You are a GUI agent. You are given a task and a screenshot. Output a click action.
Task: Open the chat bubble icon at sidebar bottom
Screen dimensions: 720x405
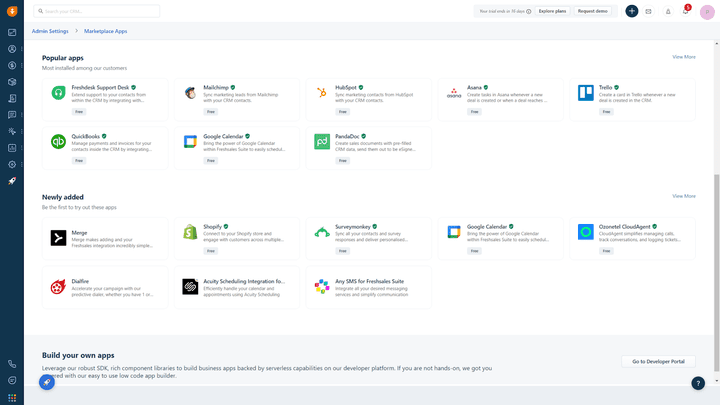coord(12,381)
